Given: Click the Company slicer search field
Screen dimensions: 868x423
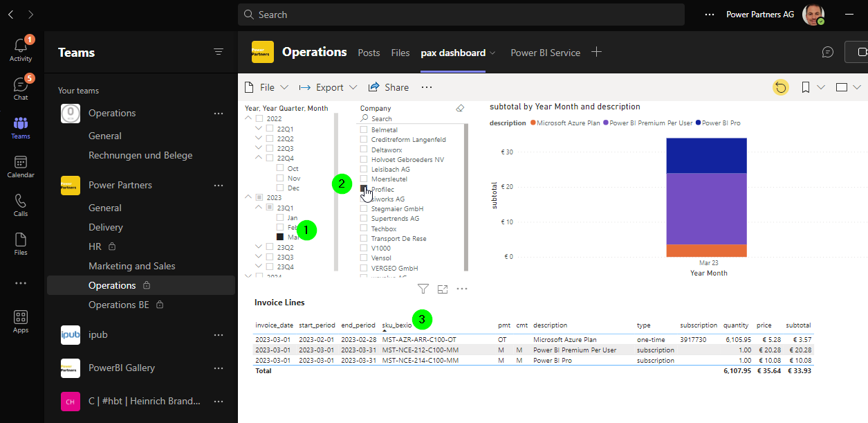Looking at the screenshot, I should [x=412, y=118].
